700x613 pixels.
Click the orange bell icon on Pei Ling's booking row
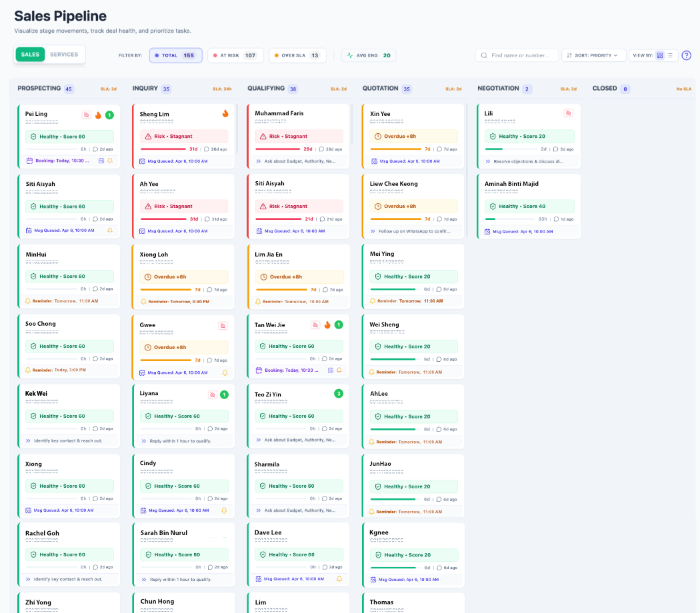110,161
